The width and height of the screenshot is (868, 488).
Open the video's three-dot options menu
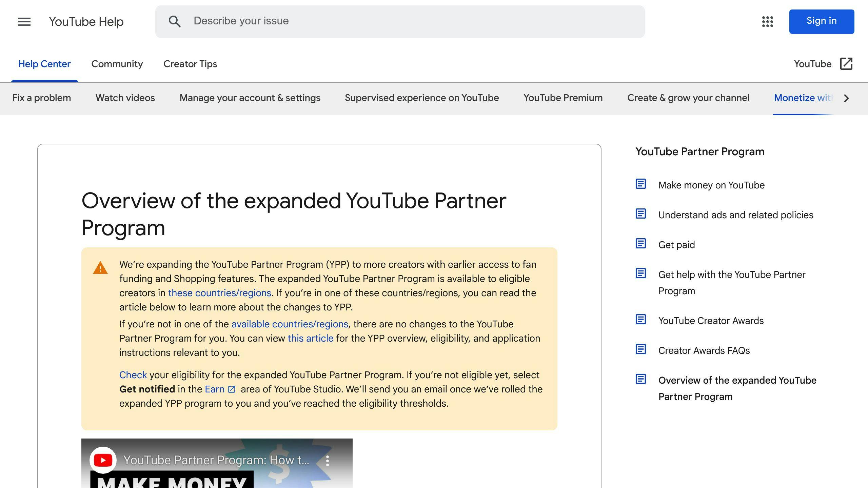pos(327,461)
